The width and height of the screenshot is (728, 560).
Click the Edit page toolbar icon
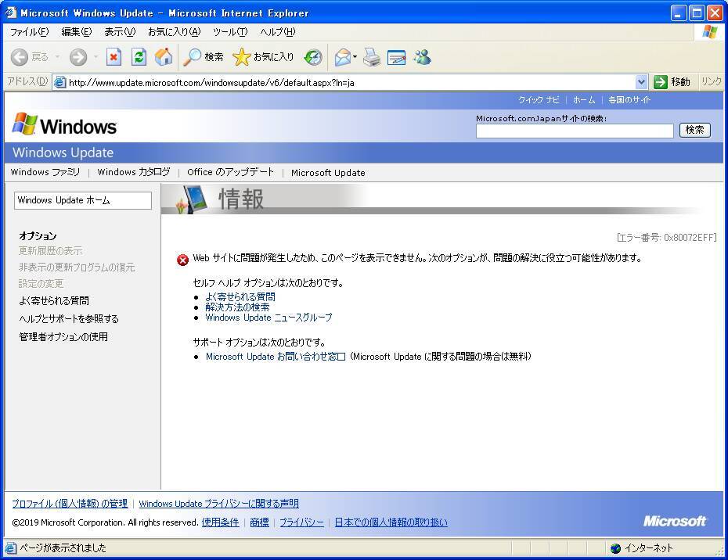[396, 57]
